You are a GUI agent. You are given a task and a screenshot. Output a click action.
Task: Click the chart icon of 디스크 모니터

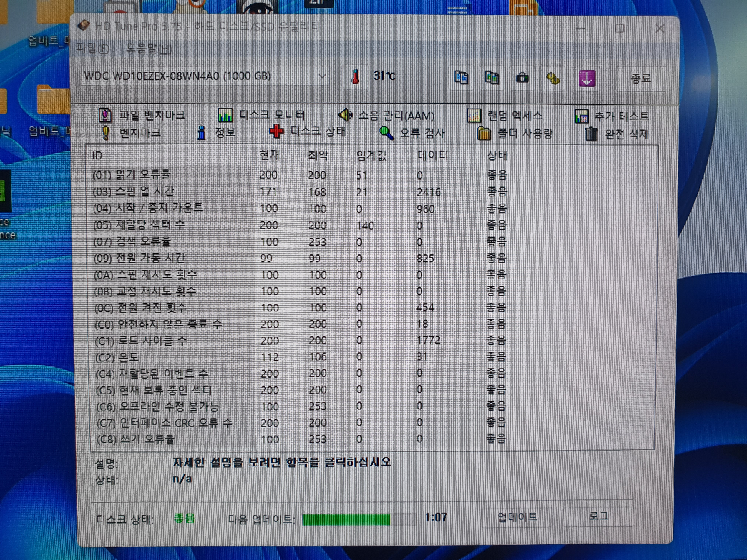(225, 115)
